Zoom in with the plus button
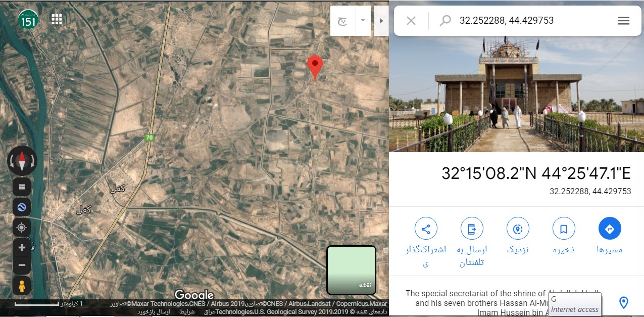The width and height of the screenshot is (644, 317). [22, 248]
